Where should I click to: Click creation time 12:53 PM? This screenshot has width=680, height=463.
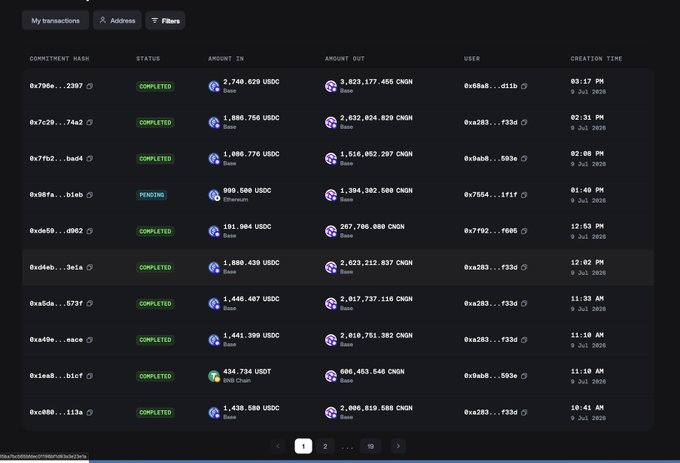click(587, 226)
